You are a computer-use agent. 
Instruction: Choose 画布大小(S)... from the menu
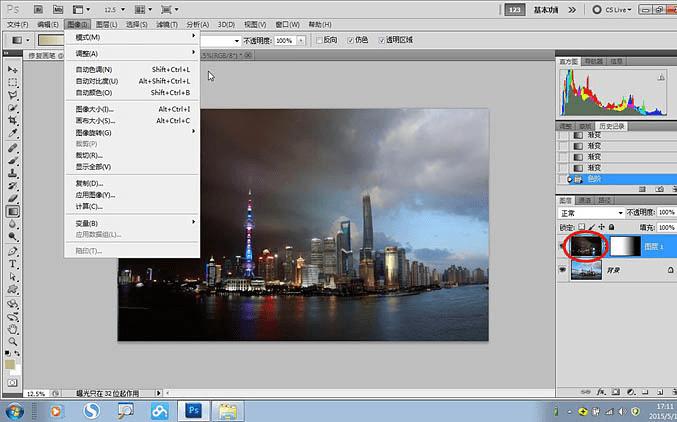point(132,121)
